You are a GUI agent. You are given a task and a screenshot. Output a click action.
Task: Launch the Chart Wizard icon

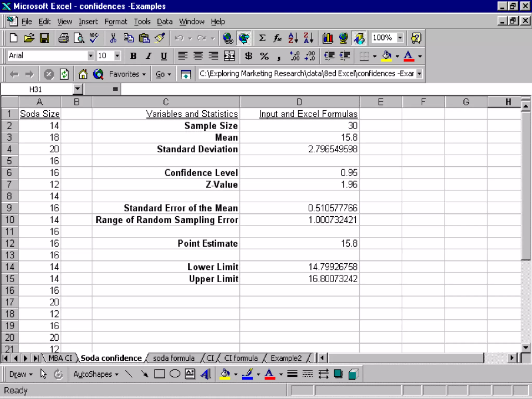[328, 38]
